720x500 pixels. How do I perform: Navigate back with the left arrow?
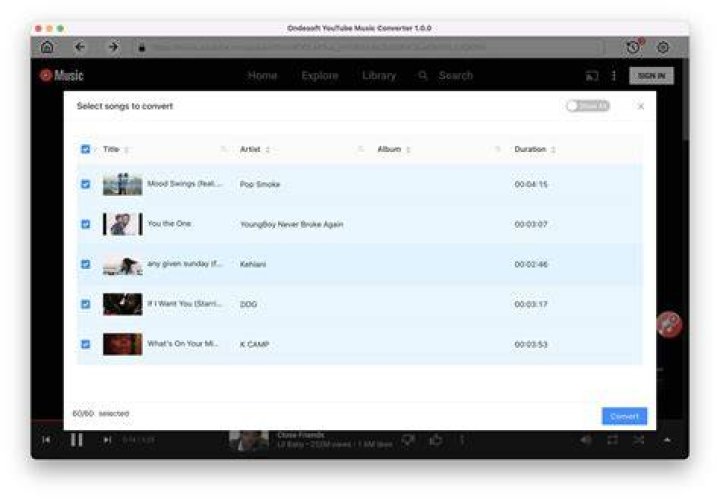coord(80,47)
